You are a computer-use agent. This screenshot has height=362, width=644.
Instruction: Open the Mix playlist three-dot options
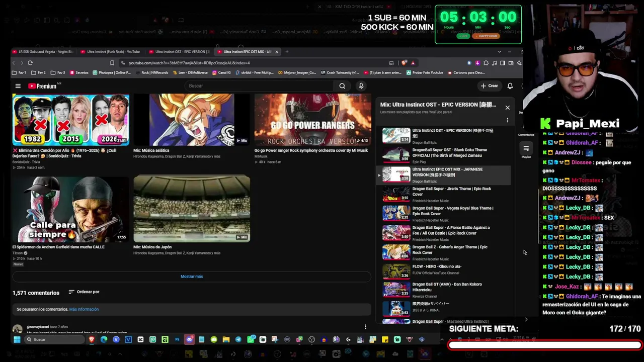507,120
